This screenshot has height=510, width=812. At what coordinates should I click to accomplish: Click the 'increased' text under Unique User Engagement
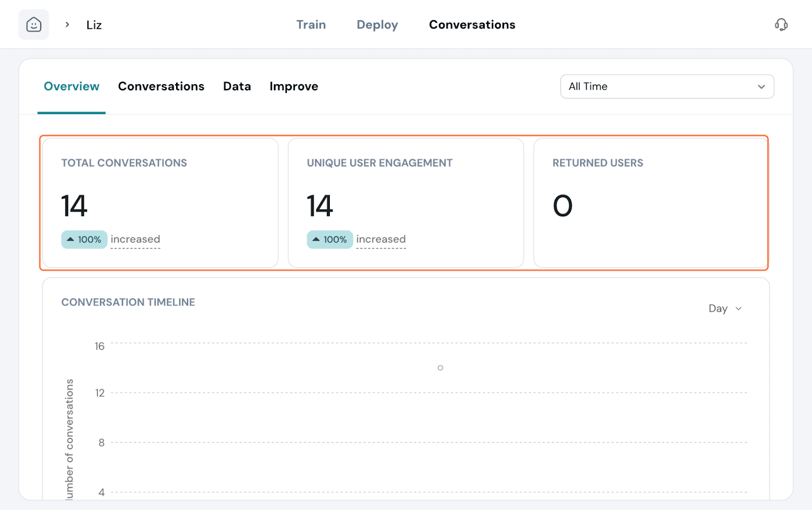pyautogui.click(x=381, y=240)
